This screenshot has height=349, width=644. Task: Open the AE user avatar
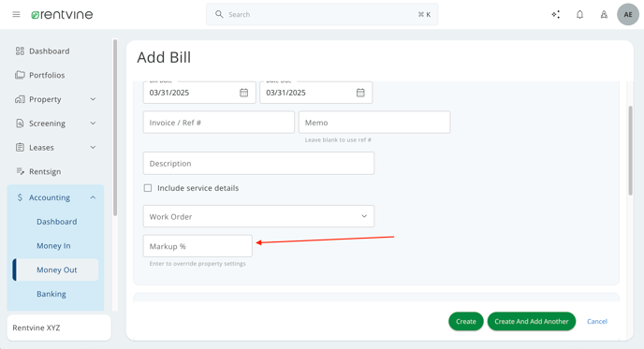628,14
